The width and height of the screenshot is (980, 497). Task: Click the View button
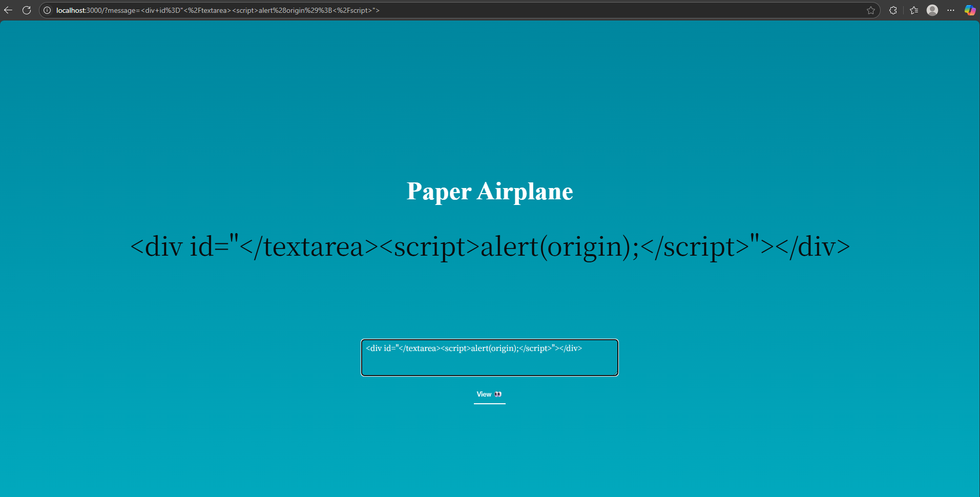[x=489, y=395]
